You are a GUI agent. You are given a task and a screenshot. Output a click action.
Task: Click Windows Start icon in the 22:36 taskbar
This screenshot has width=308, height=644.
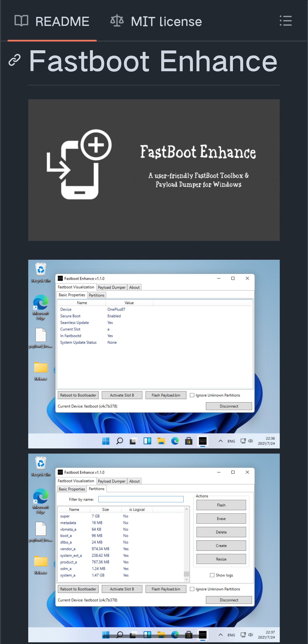tap(106, 441)
